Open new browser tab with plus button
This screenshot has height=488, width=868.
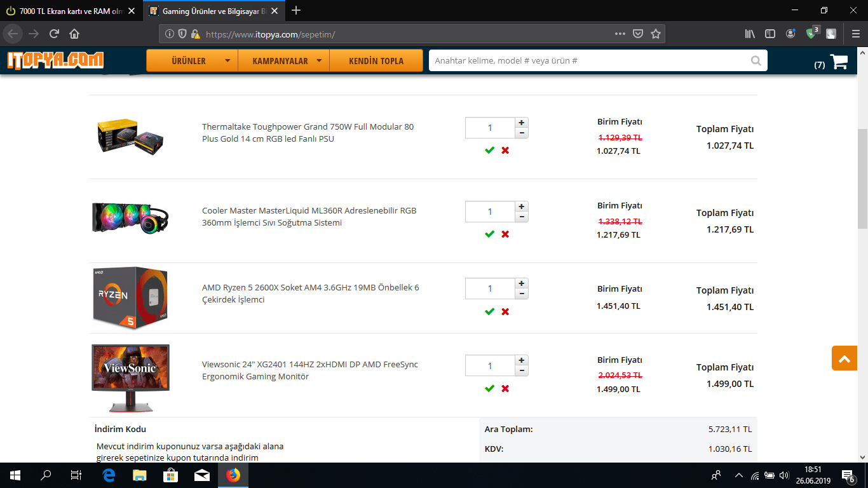296,11
